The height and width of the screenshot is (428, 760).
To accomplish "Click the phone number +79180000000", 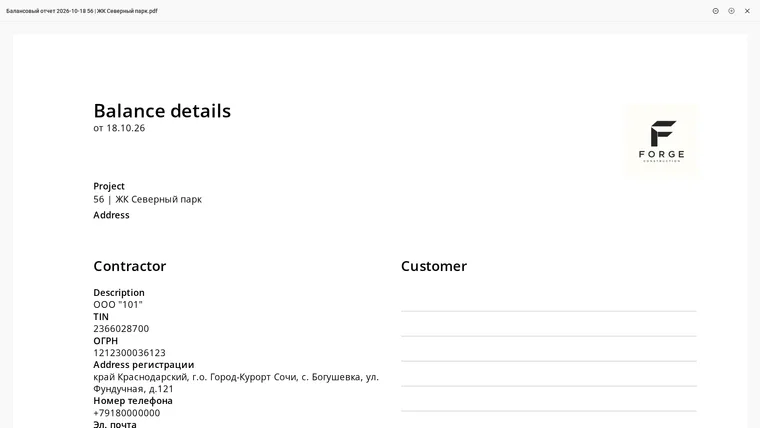I will pyautogui.click(x=127, y=413).
